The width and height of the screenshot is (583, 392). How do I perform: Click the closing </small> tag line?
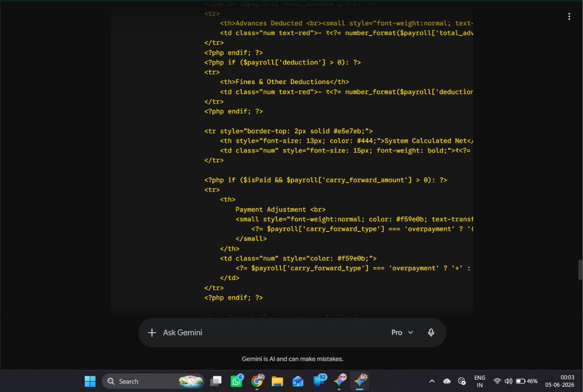251,239
